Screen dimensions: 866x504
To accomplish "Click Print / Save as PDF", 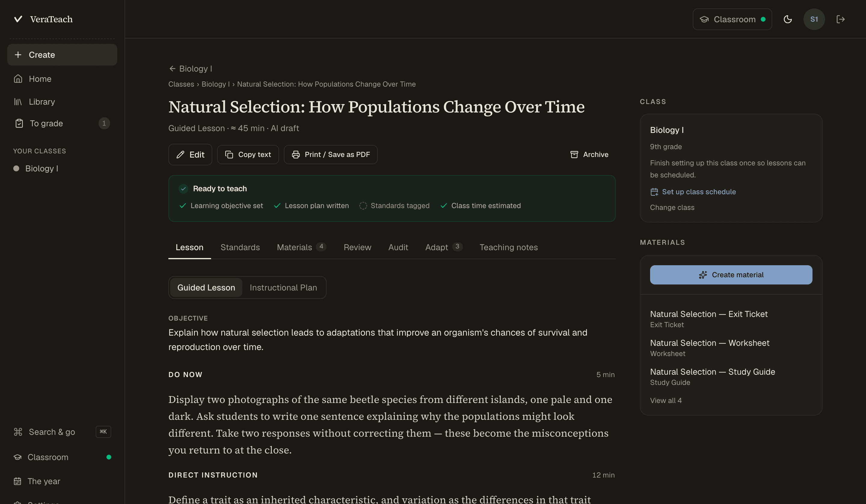I will [330, 154].
